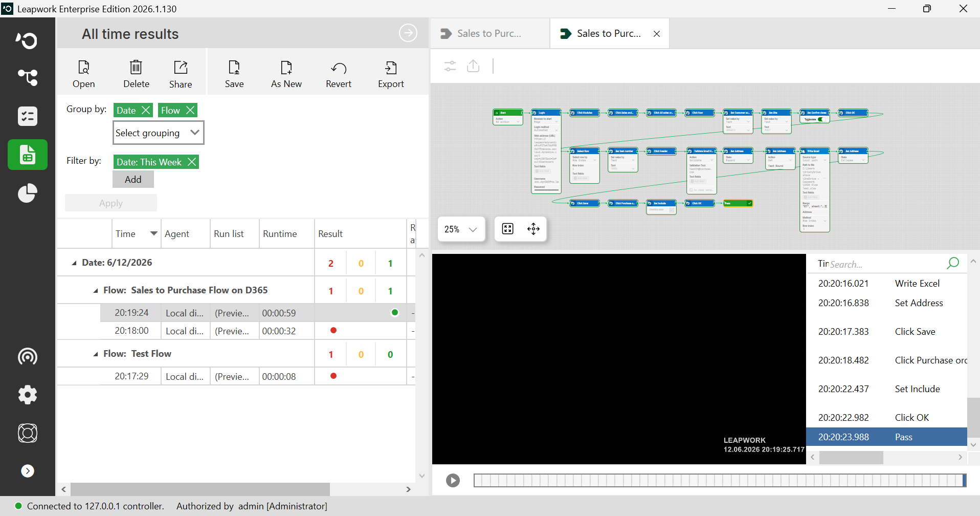The image size is (980, 516).
Task: Select the Click Save log entry
Action: pos(886,332)
